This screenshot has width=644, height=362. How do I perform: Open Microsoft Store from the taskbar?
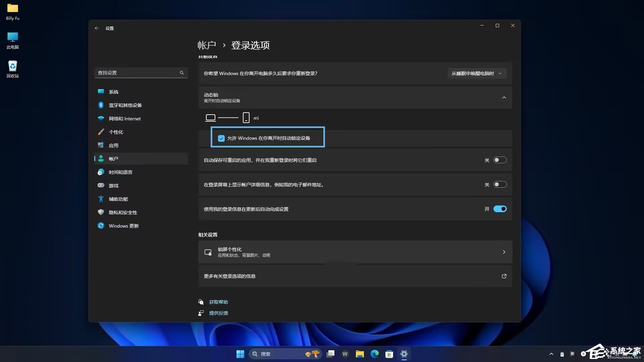389,354
